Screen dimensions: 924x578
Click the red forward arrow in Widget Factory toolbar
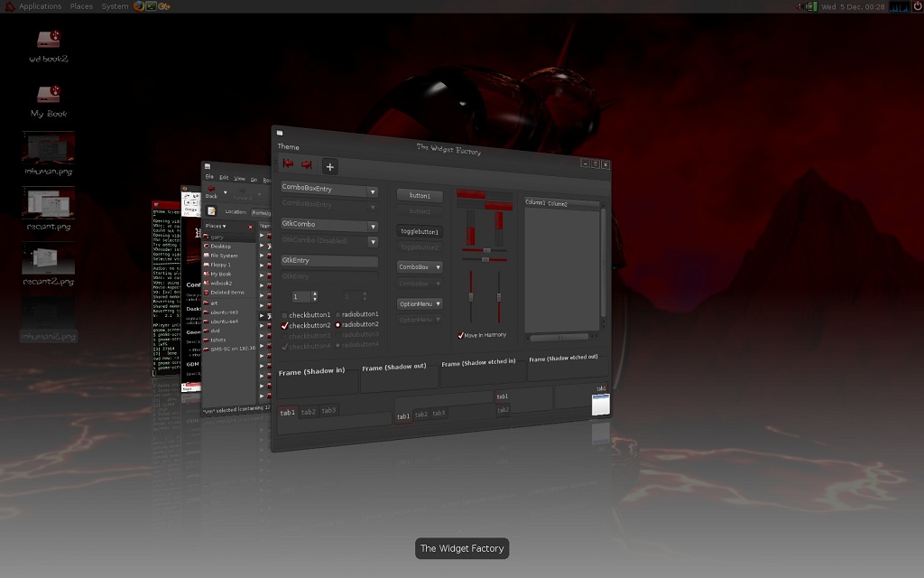tap(307, 165)
